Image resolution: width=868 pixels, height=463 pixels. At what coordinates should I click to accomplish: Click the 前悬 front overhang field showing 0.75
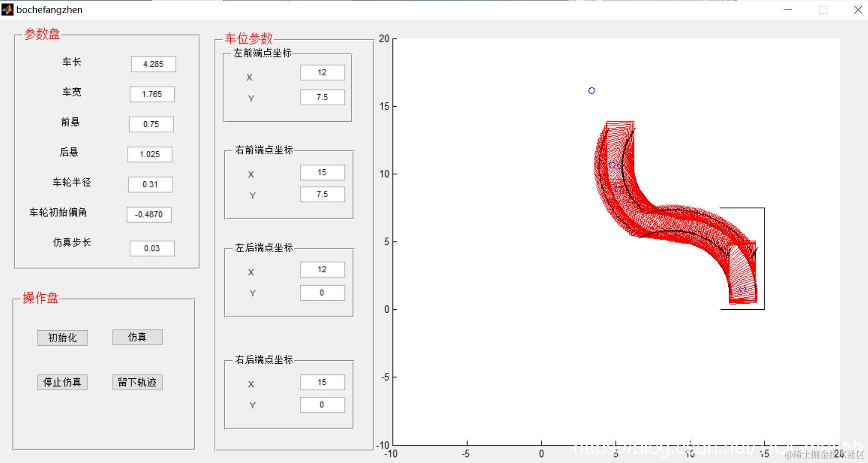(x=151, y=124)
